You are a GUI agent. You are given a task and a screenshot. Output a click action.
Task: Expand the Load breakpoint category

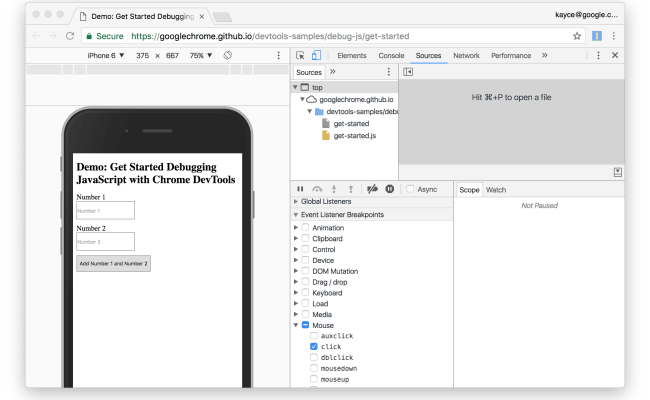click(x=296, y=303)
